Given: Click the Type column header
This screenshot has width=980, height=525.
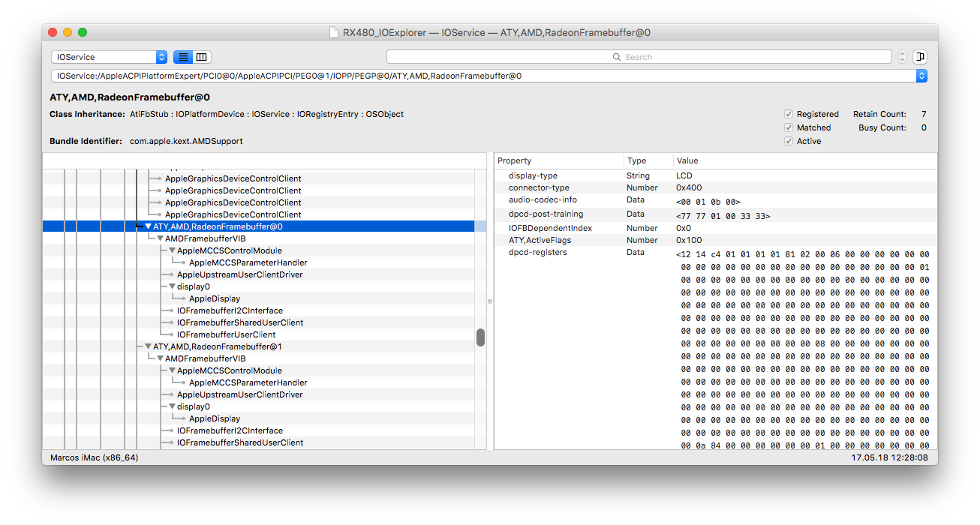Looking at the screenshot, I should pyautogui.click(x=648, y=160).
